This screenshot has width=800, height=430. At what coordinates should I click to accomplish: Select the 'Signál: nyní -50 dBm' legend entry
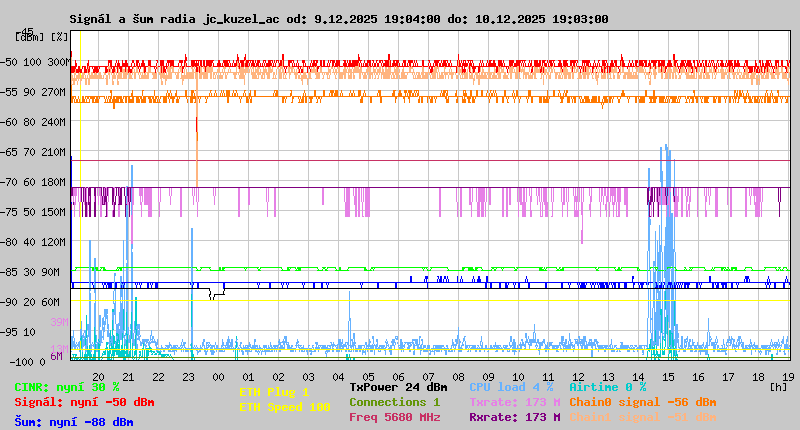point(84,402)
